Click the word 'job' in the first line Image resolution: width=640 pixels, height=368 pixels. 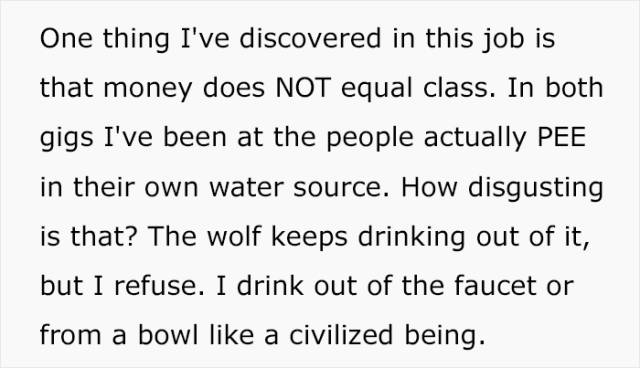(x=503, y=40)
